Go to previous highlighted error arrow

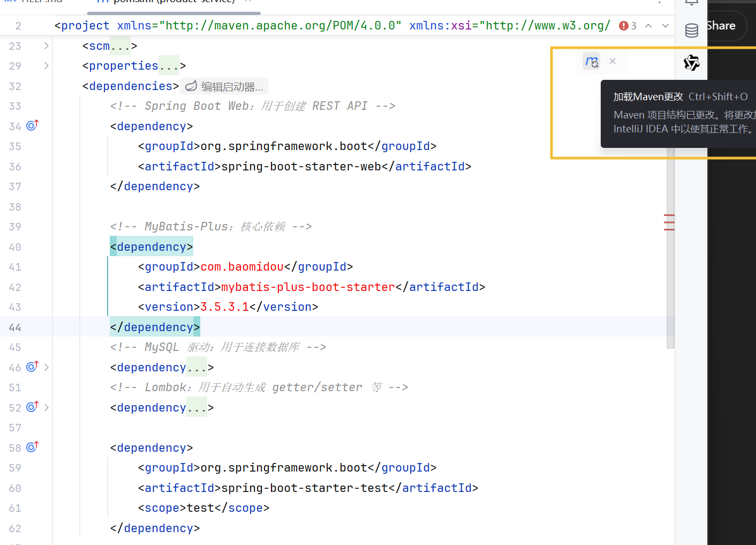[x=648, y=26]
